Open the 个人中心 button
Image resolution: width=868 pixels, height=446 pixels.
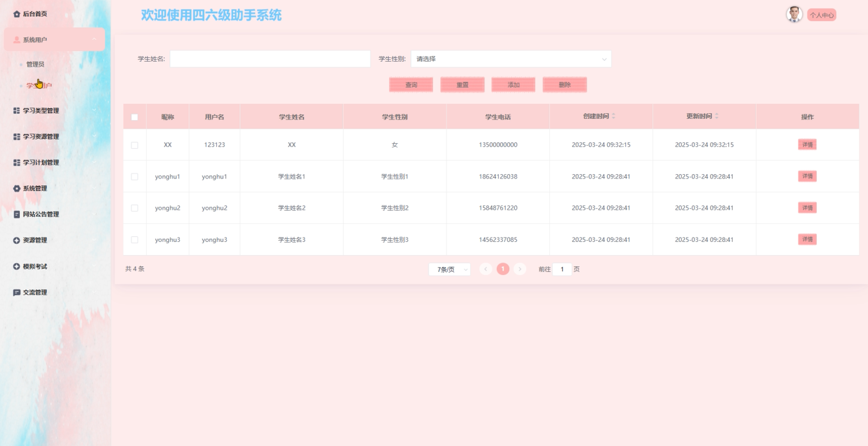point(822,15)
